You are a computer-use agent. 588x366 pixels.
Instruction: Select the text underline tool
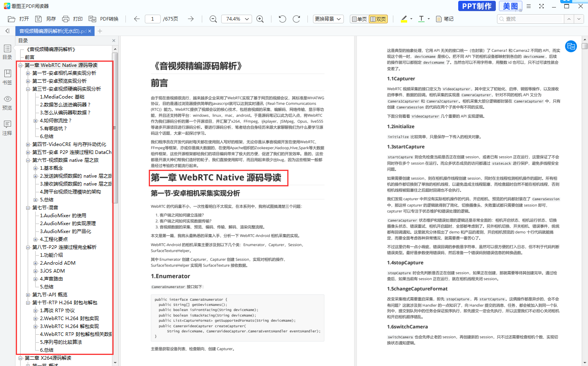pyautogui.click(x=421, y=19)
